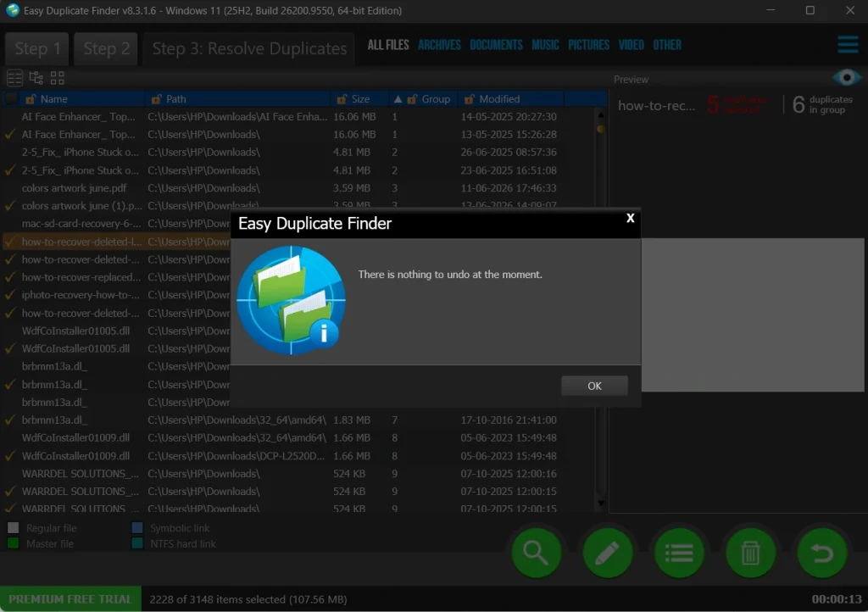Click lock icon on Path column
This screenshot has height=612, width=868.
pos(157,99)
